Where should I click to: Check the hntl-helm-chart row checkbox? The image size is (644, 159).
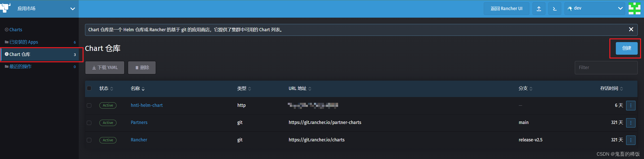click(89, 105)
